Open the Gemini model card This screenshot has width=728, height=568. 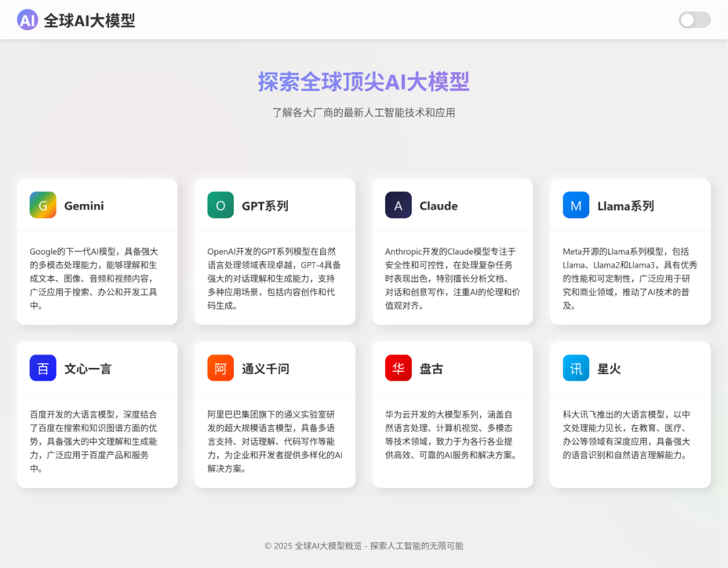pyautogui.click(x=96, y=253)
